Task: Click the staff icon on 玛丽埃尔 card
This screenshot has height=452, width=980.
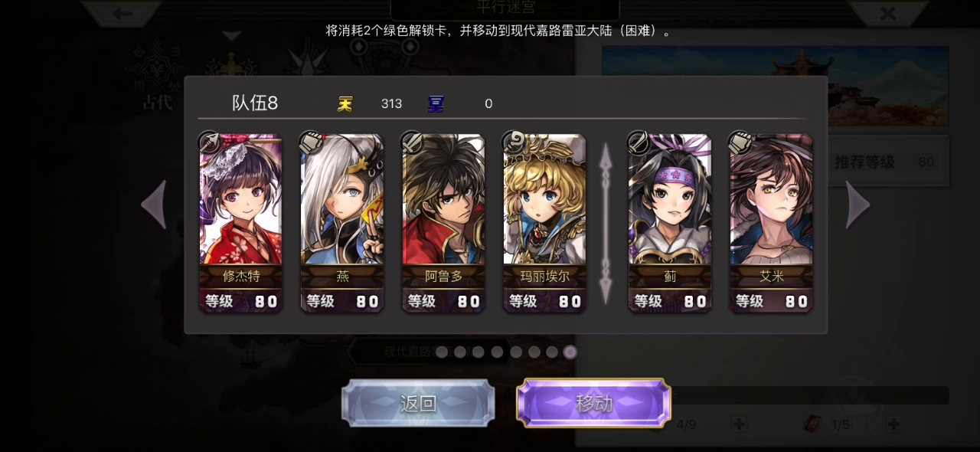Action: tap(513, 142)
